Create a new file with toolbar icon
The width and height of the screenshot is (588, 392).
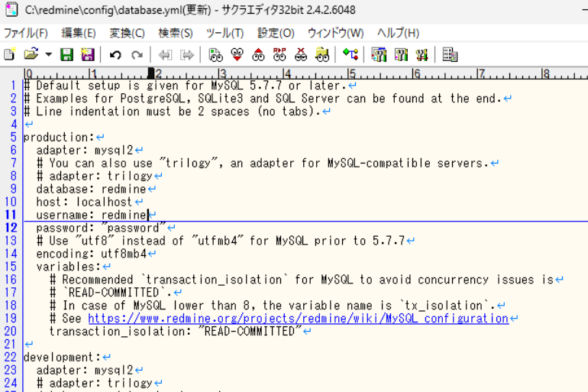point(9,54)
